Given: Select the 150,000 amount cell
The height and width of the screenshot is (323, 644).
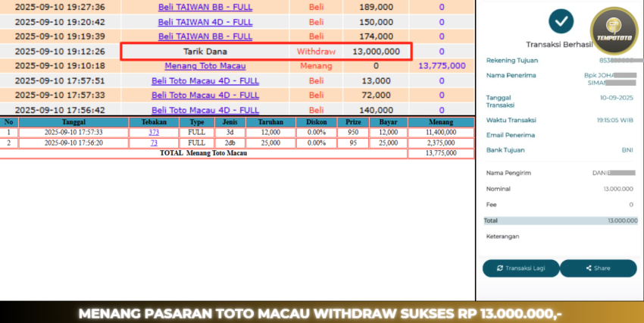Looking at the screenshot, I should (x=377, y=22).
